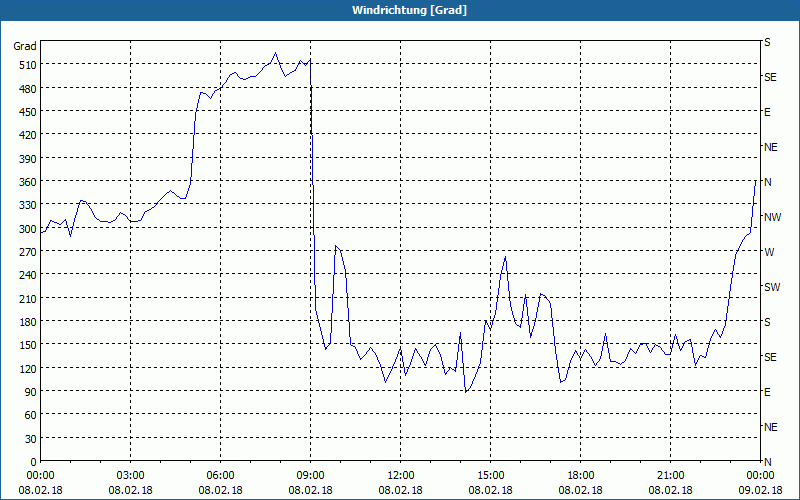
Task: Select the 06:00 time axis label
Action: click(x=220, y=476)
